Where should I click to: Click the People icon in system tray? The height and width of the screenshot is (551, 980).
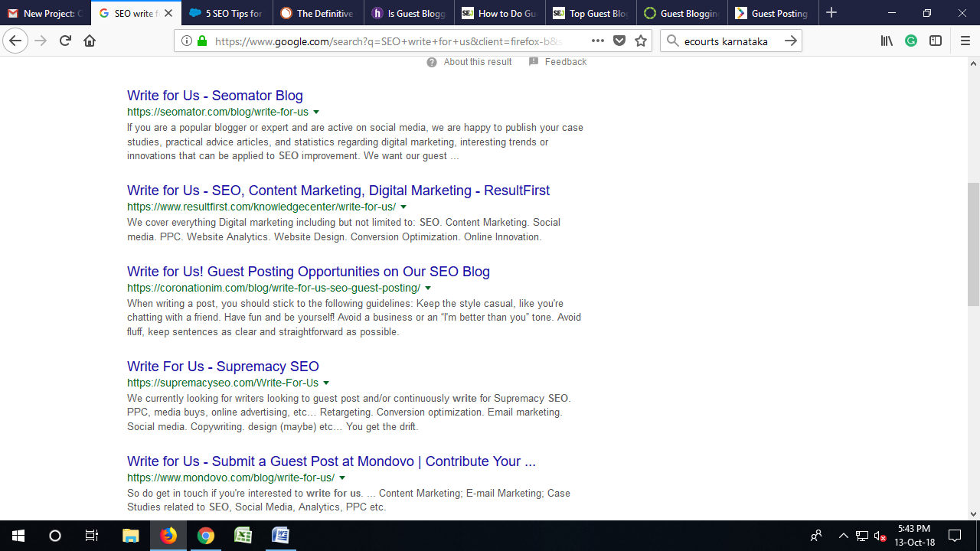pos(816,536)
